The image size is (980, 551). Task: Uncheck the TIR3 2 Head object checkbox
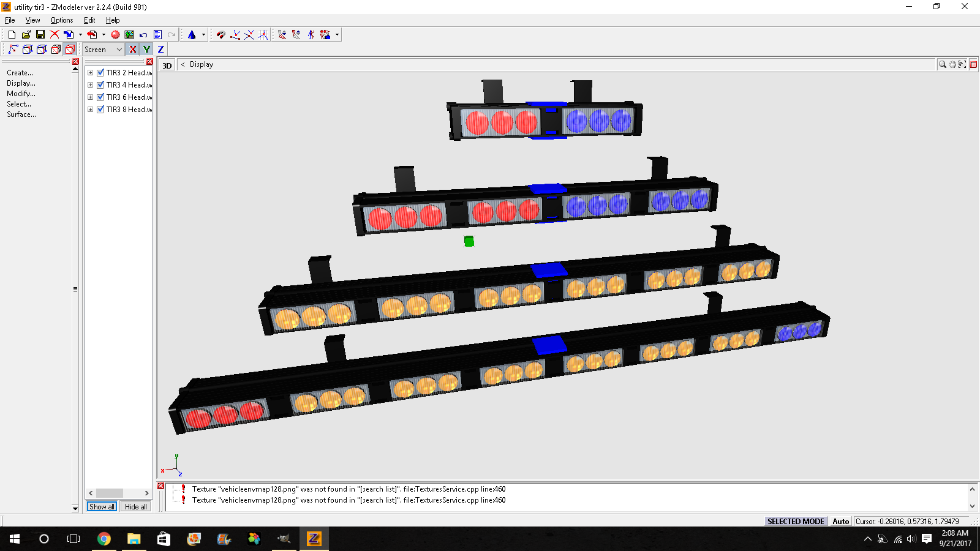(100, 73)
